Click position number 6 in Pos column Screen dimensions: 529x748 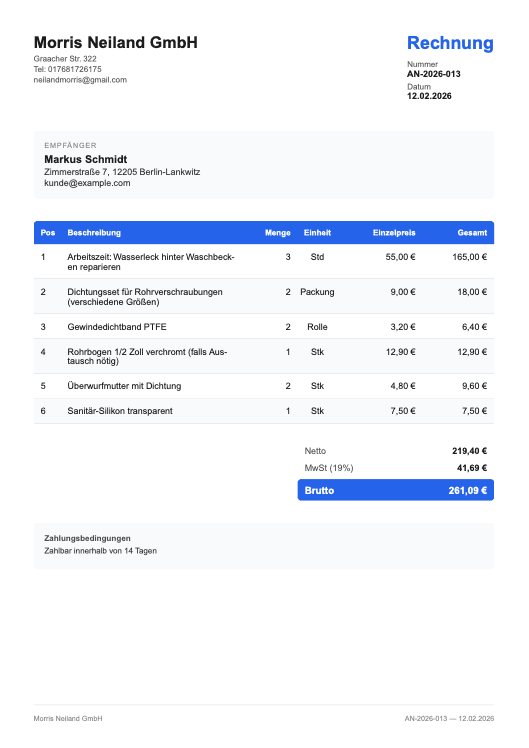point(43,411)
